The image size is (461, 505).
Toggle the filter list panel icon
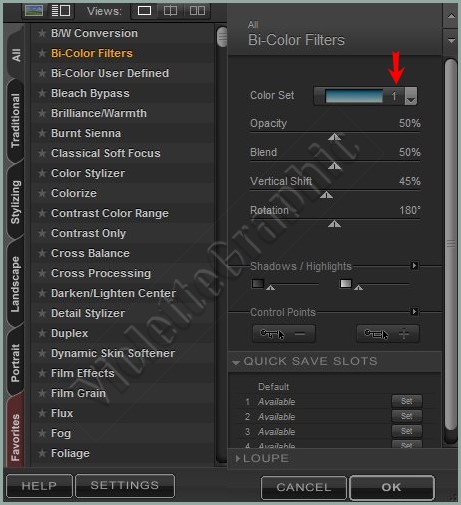pyautogui.click(x=61, y=10)
